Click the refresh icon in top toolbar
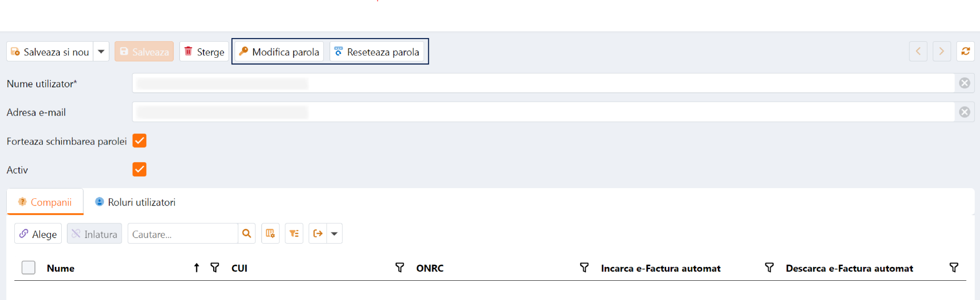This screenshot has height=300, width=980. (x=965, y=51)
